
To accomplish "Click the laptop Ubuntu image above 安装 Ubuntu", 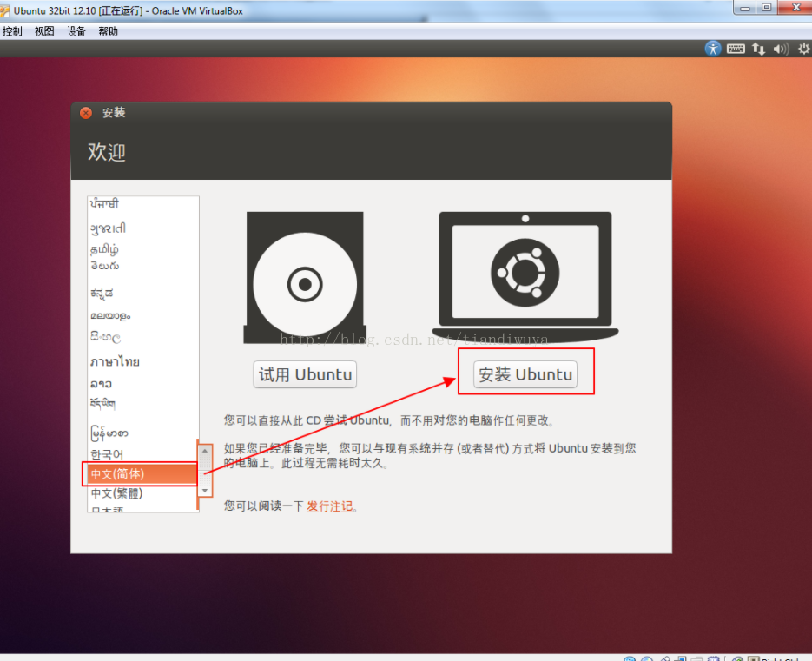I will point(525,276).
